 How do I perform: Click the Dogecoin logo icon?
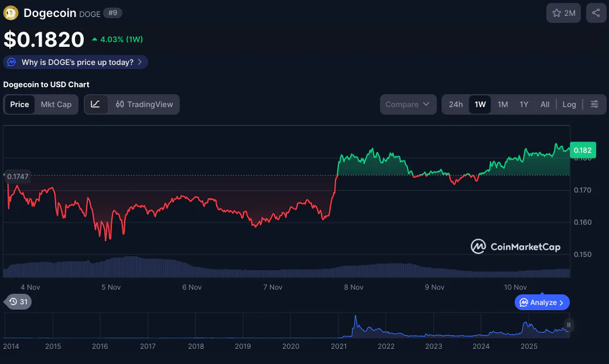coord(11,13)
